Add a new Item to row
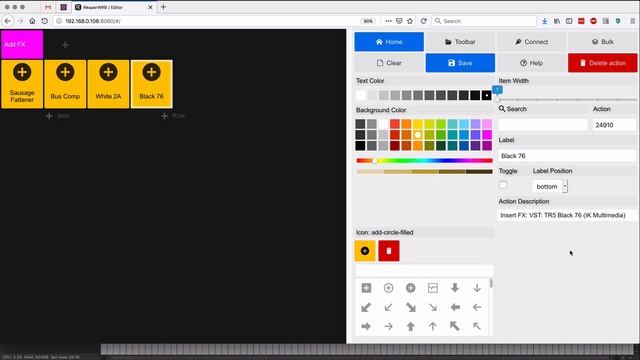 point(58,116)
